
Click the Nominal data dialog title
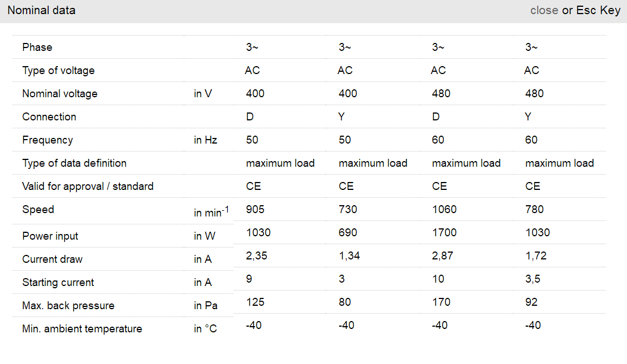[x=41, y=11]
